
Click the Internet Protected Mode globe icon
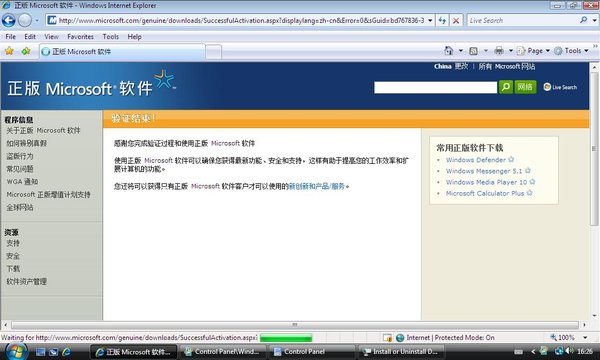point(400,337)
